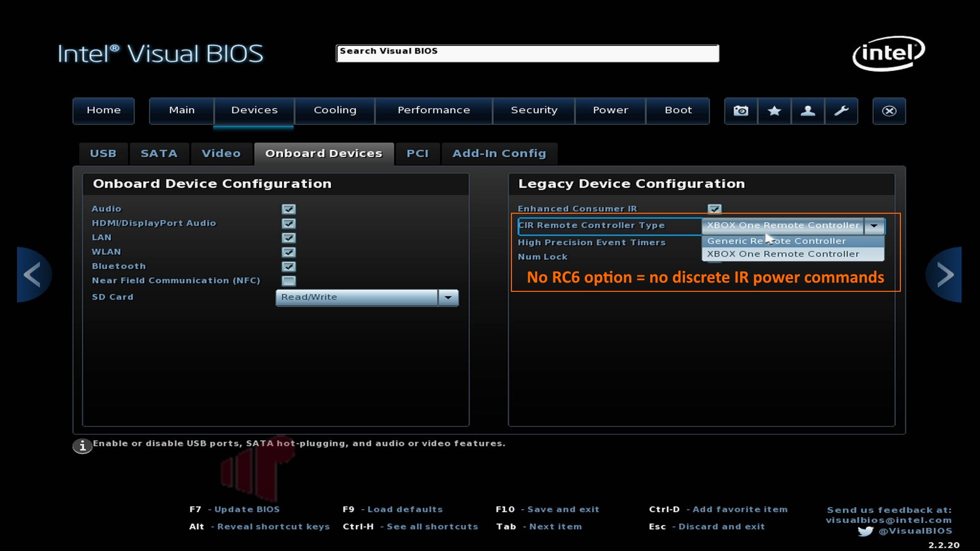This screenshot has width=980, height=551.
Task: Click F10 Save and exit
Action: (x=547, y=509)
